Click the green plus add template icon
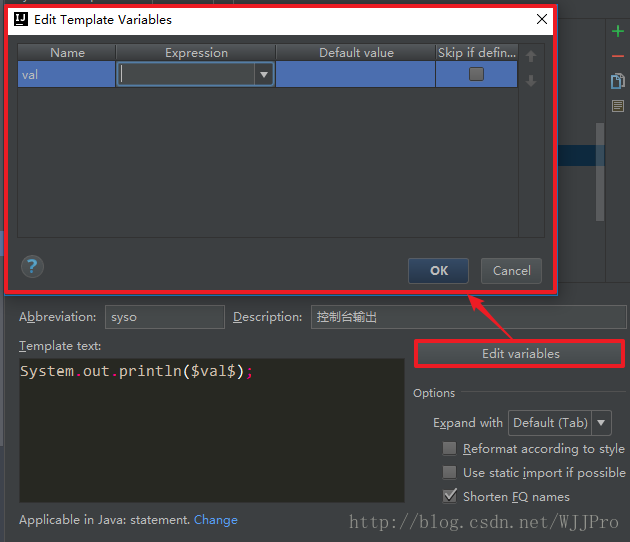 click(617, 32)
